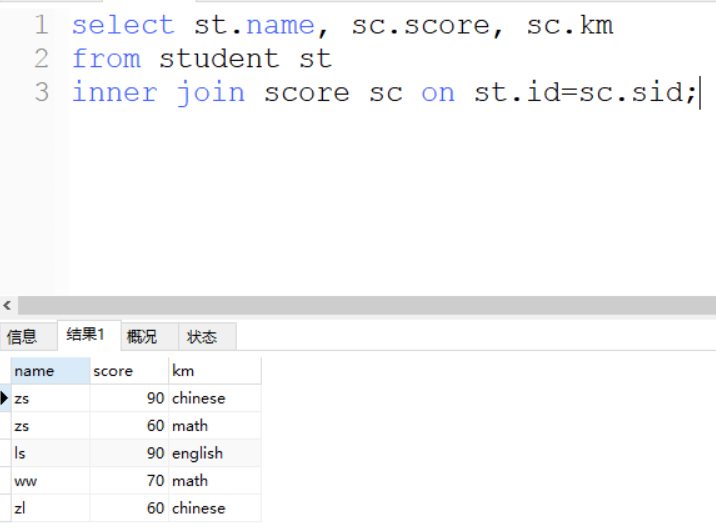Select the ww name cell
The width and height of the screenshot is (716, 529).
(50, 481)
